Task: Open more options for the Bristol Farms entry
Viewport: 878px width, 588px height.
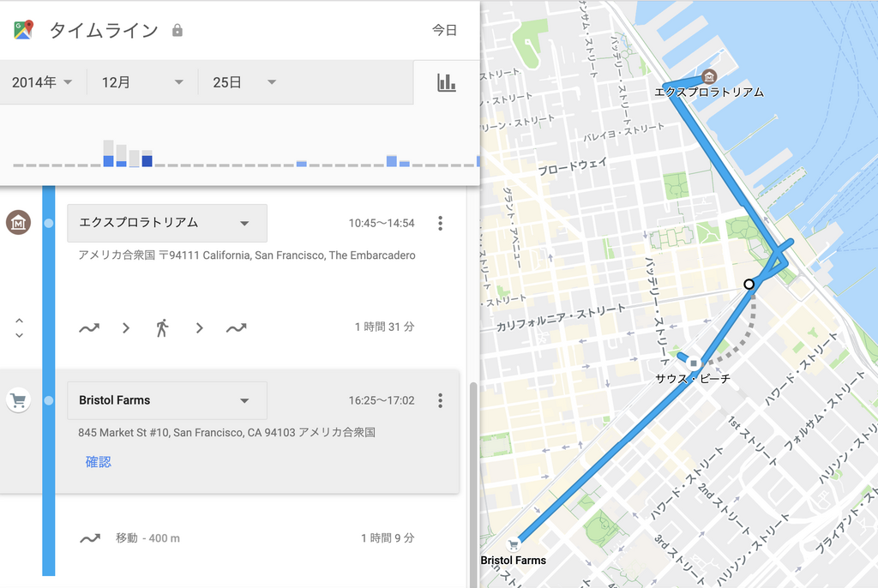Action: (x=440, y=400)
